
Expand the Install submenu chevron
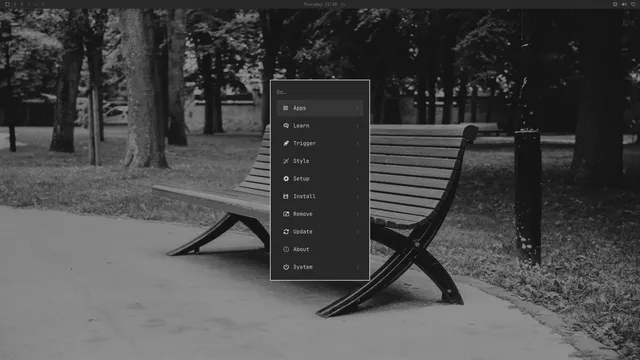tap(358, 196)
